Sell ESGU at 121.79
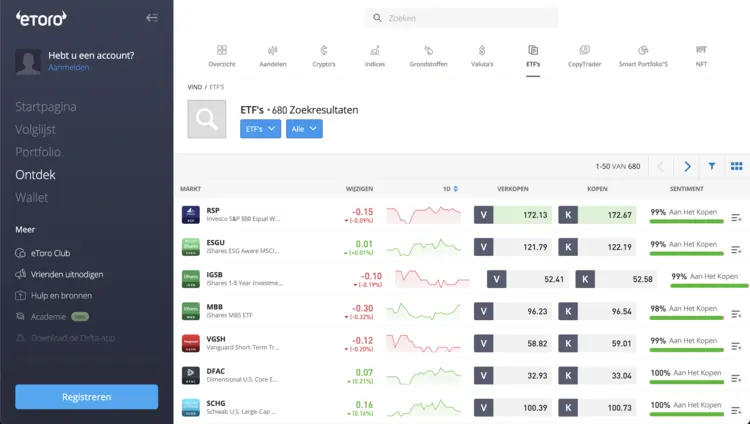Screen dimensions: 750x424 click(513, 247)
